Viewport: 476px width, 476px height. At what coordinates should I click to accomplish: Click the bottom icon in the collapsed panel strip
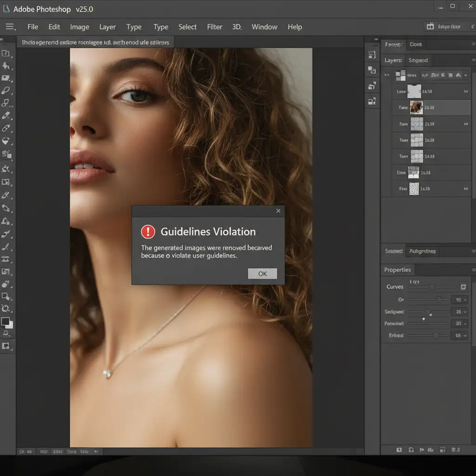(x=371, y=100)
